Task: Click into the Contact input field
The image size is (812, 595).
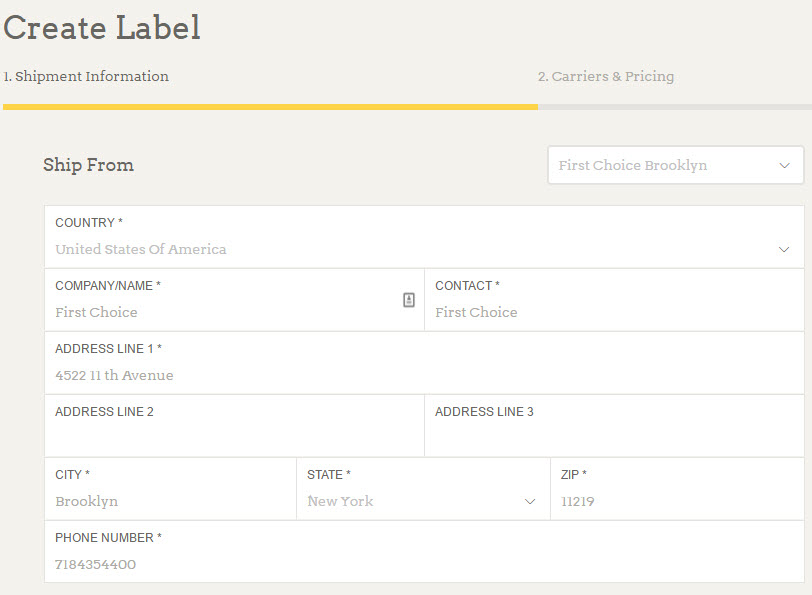Action: point(615,312)
